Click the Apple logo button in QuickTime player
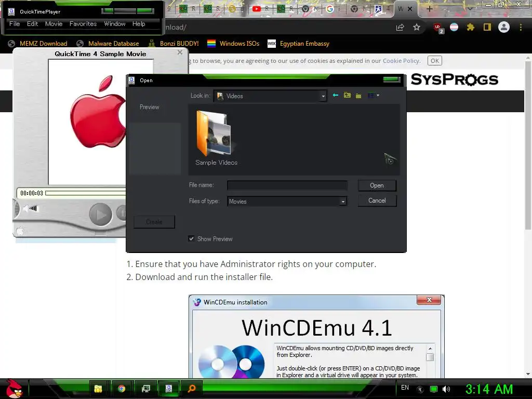 pyautogui.click(x=20, y=231)
